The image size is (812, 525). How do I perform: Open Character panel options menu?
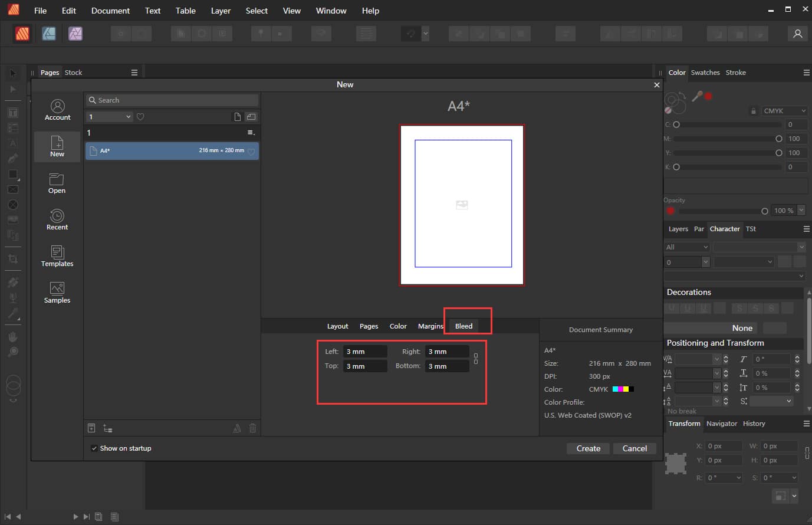tap(806, 229)
